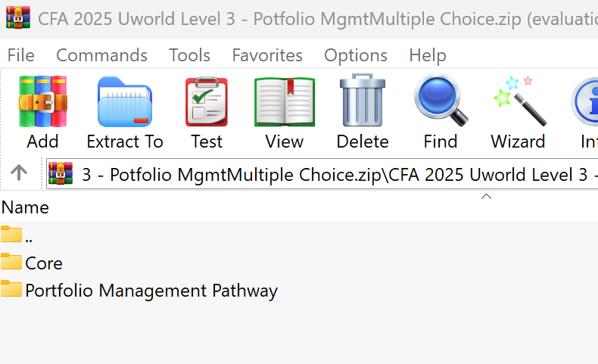Show the Options menu
Viewport: 598px width, 364px height.
(355, 55)
